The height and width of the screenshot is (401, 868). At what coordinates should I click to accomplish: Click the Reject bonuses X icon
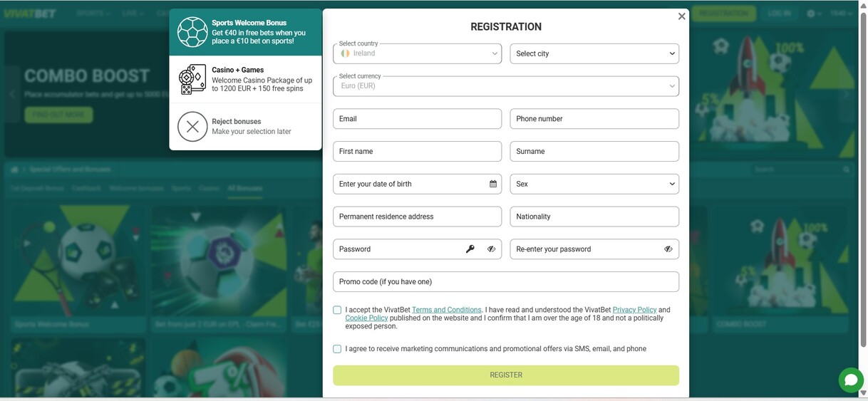tap(192, 127)
